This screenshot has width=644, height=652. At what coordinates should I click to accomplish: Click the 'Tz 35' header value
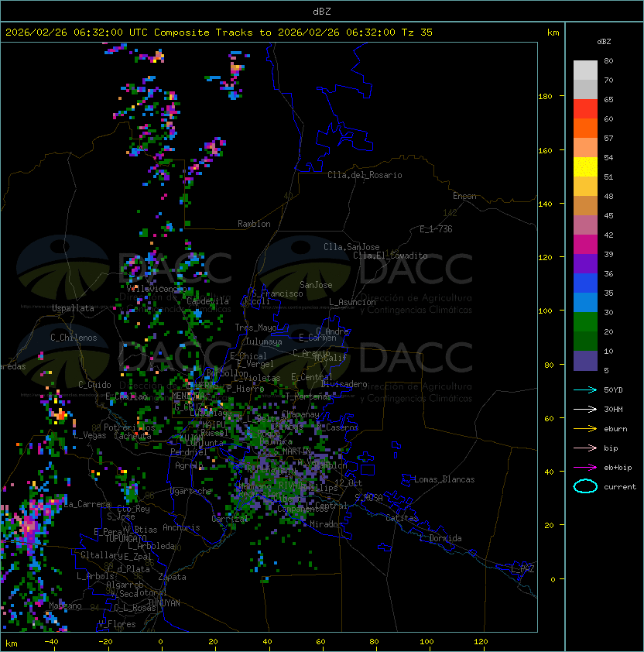(x=417, y=33)
